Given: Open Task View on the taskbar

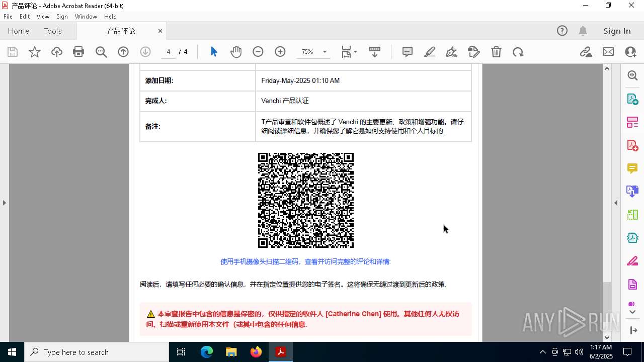Looking at the screenshot, I should pos(181,352).
